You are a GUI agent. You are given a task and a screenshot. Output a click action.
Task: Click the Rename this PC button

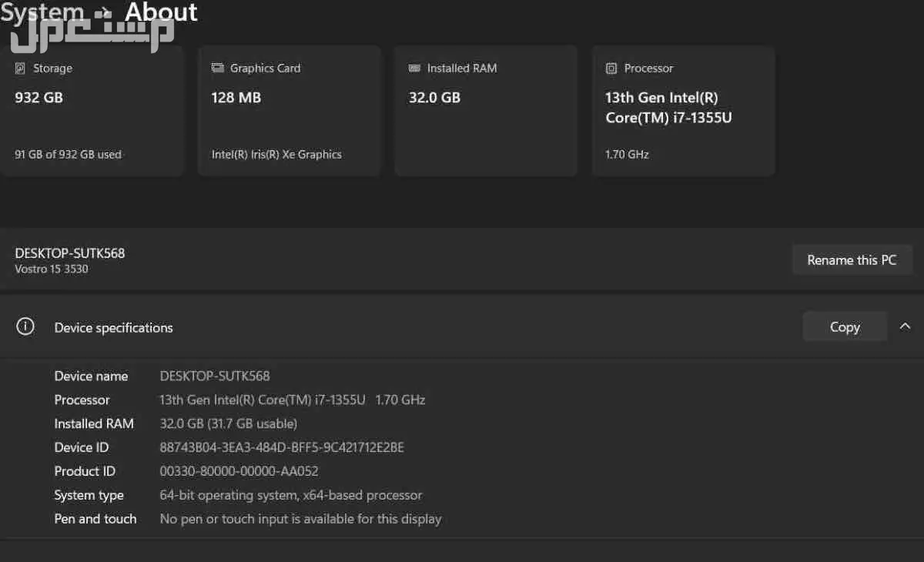coord(852,259)
